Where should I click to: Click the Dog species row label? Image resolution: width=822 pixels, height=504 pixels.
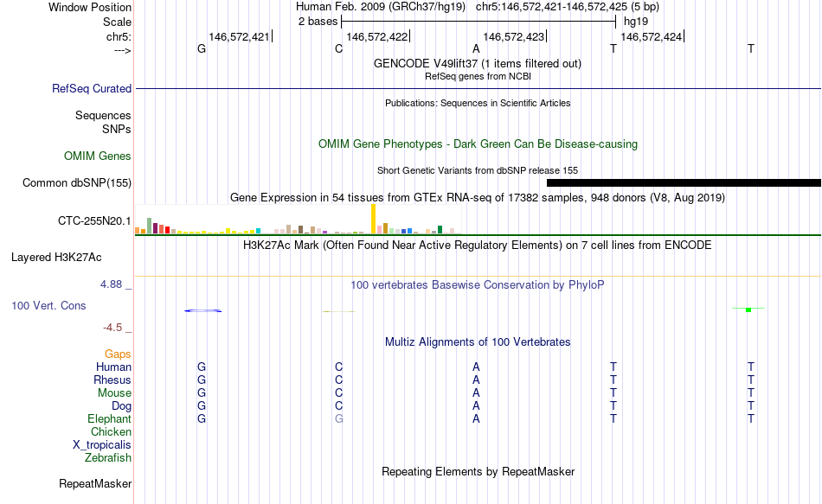pyautogui.click(x=121, y=406)
